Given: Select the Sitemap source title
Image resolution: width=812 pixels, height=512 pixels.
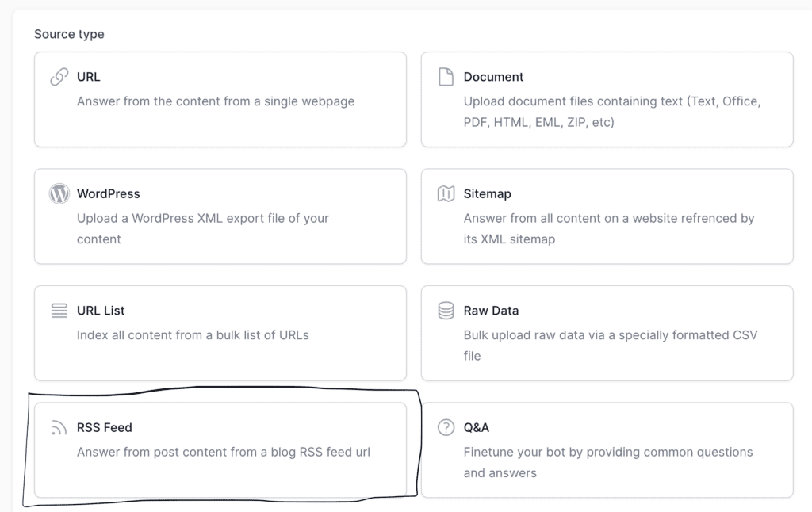Looking at the screenshot, I should [x=487, y=193].
